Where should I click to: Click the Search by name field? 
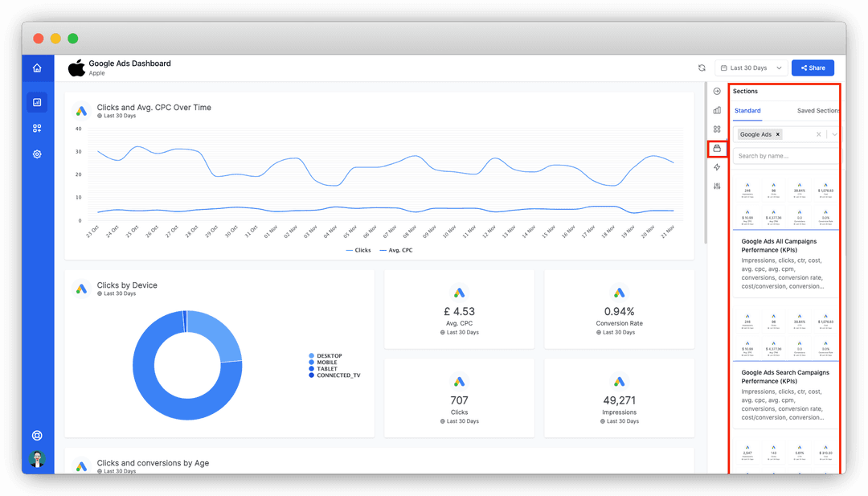(786, 156)
